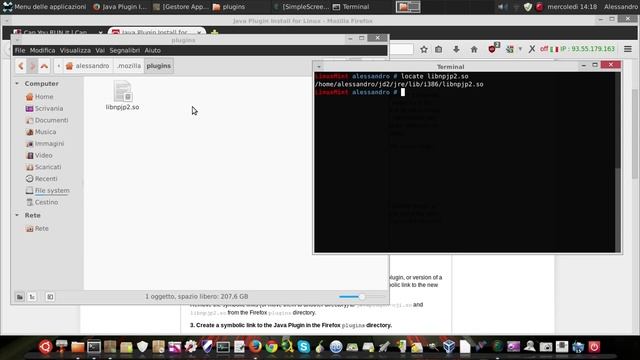The width and height of the screenshot is (640, 360).
Task: Collapse the Rete section
Action: point(17,215)
